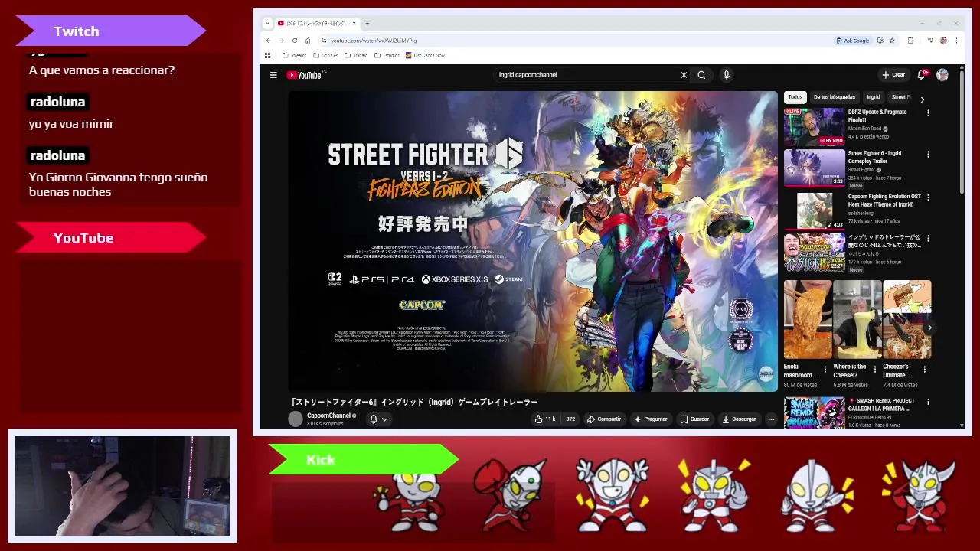Open the Just Dance Now bookmark
Image resolution: width=980 pixels, height=551 pixels.
tap(425, 55)
